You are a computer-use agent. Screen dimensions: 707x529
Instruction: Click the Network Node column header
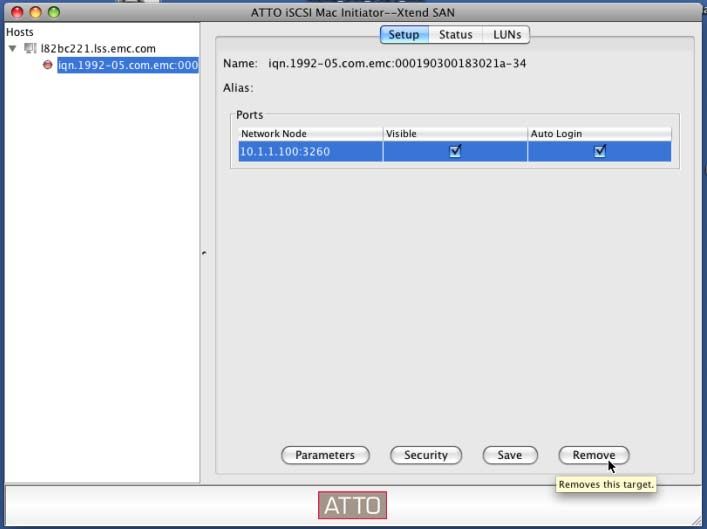[311, 133]
